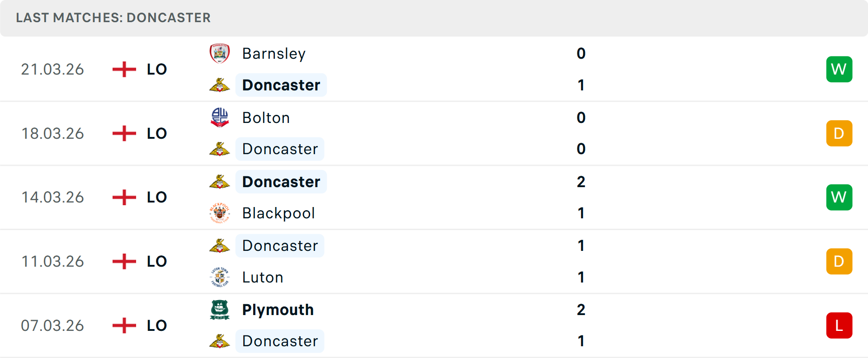868x358 pixels.
Task: Click the Bolton club crest
Action: coord(220,118)
